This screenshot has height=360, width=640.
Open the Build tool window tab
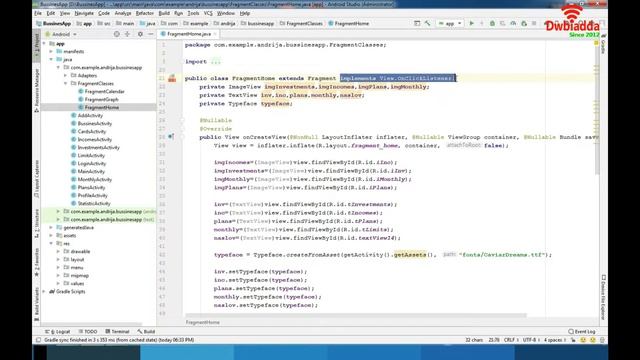[x=146, y=332]
